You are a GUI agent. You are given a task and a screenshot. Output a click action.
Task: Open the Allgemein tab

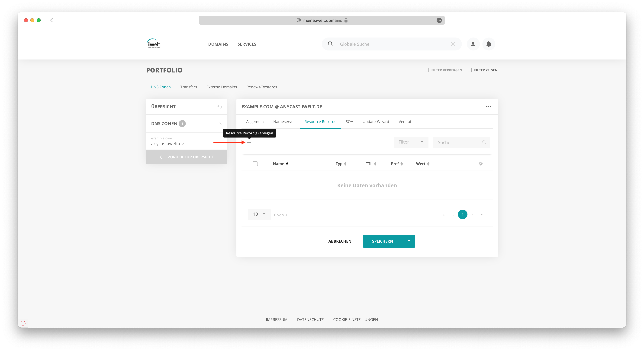coord(255,122)
